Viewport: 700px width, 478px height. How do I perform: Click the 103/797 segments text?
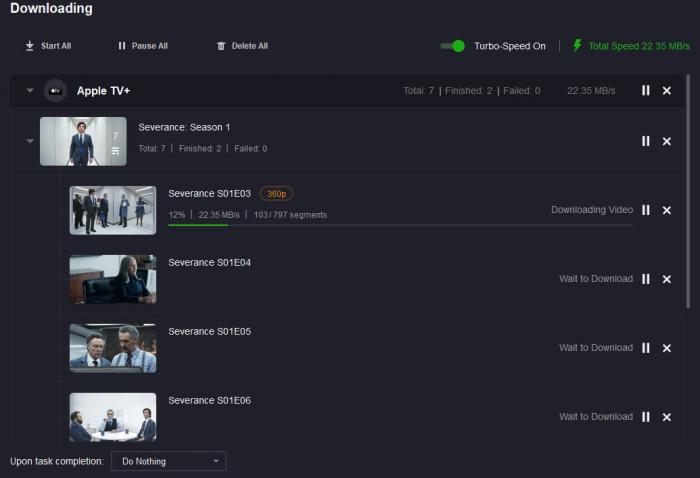(290, 215)
